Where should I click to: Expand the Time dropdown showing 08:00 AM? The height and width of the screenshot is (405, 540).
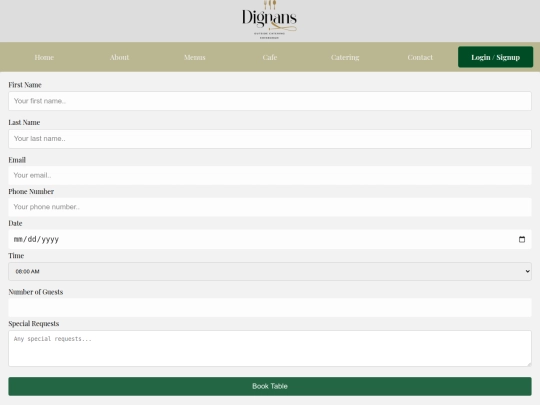click(270, 271)
